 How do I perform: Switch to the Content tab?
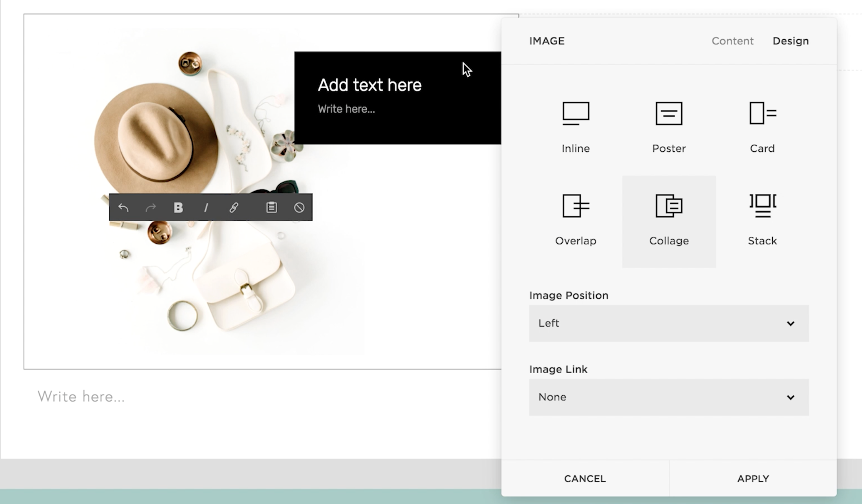(732, 41)
